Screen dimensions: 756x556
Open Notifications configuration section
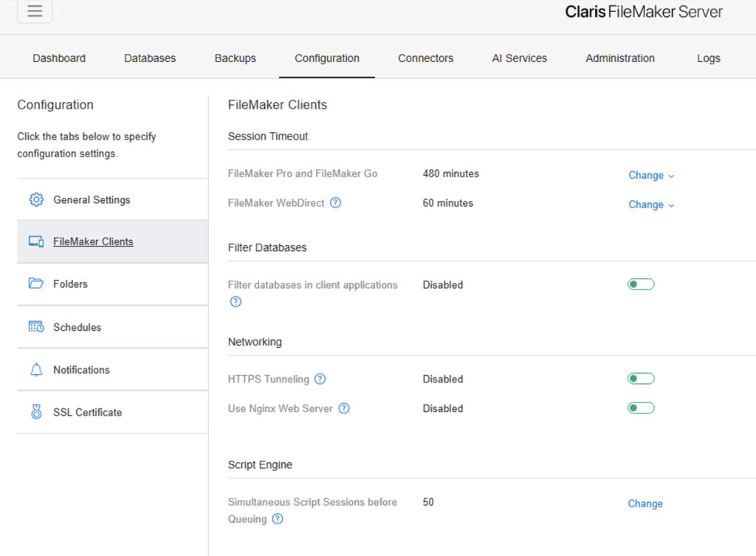click(113, 370)
